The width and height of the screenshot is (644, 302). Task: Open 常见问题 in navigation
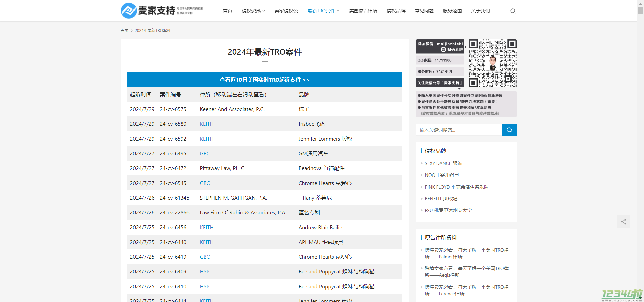pos(424,11)
